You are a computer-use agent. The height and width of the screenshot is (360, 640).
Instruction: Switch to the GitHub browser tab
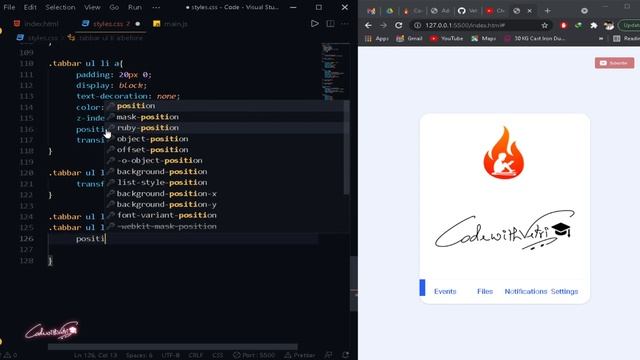pyautogui.click(x=467, y=11)
